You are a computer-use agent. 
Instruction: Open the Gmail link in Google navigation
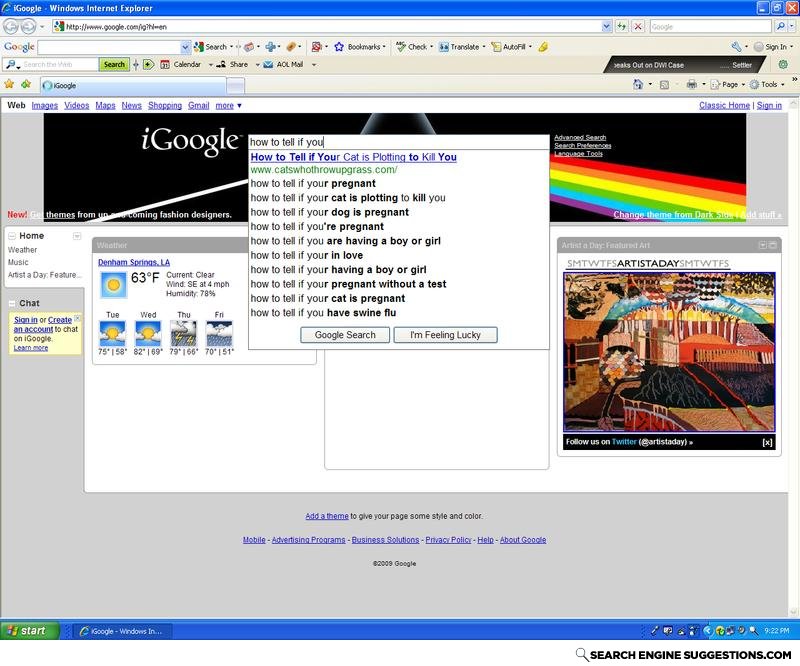pyautogui.click(x=198, y=106)
